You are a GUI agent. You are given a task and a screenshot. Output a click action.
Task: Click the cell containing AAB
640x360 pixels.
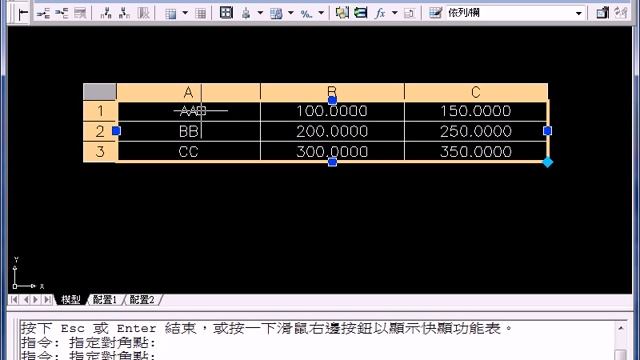(x=189, y=111)
